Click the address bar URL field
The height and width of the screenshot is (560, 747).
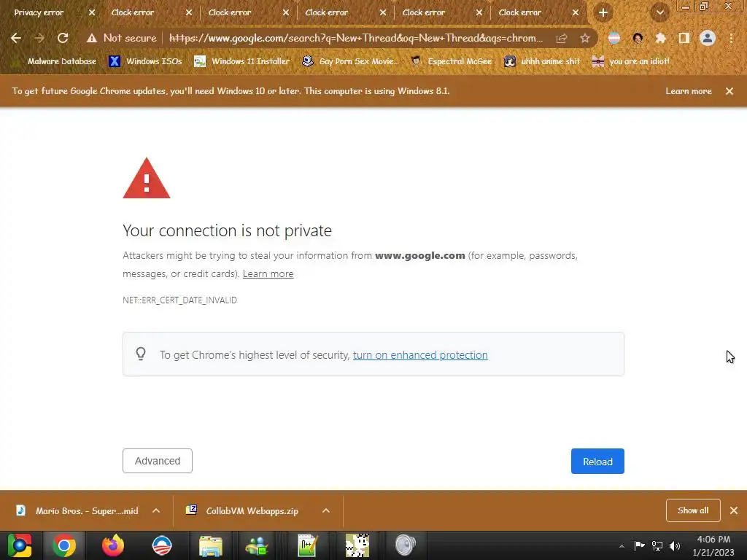pos(356,38)
